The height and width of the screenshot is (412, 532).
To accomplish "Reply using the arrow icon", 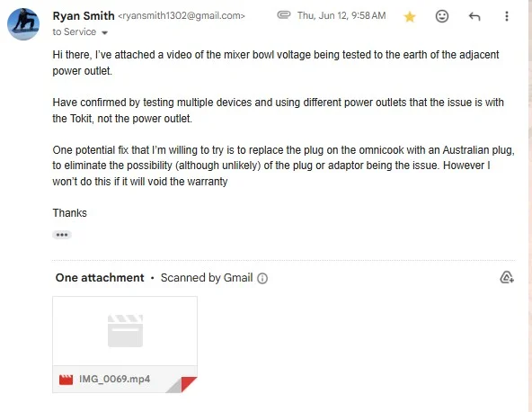I will [x=474, y=16].
